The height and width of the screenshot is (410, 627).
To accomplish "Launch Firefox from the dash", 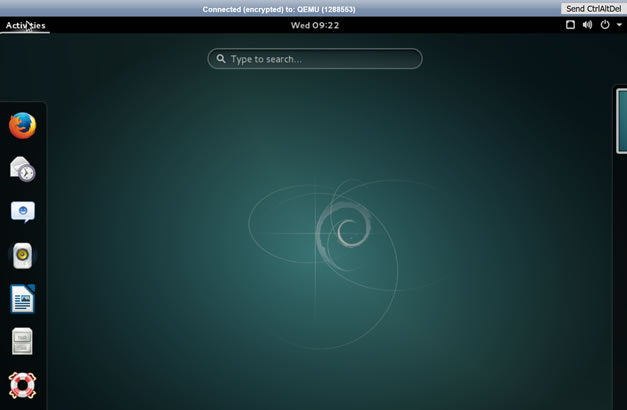I will (22, 125).
